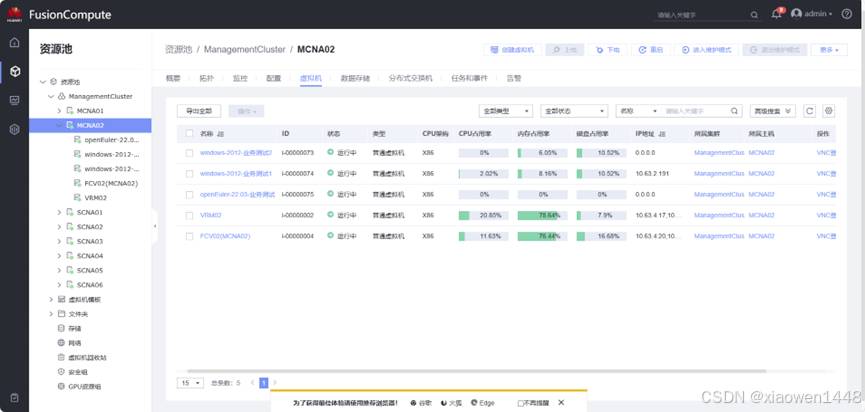
Task: Tick the FCV02(MCNA02) row checkbox
Action: [190, 236]
